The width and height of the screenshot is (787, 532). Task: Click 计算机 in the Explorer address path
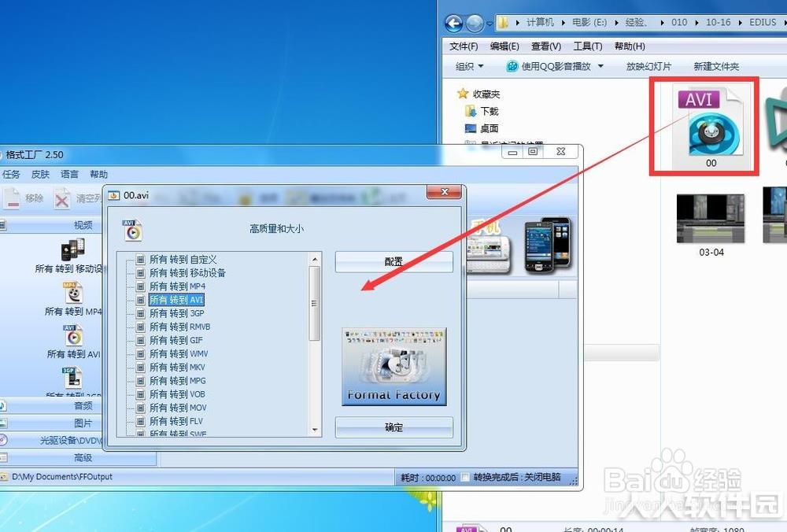point(540,22)
